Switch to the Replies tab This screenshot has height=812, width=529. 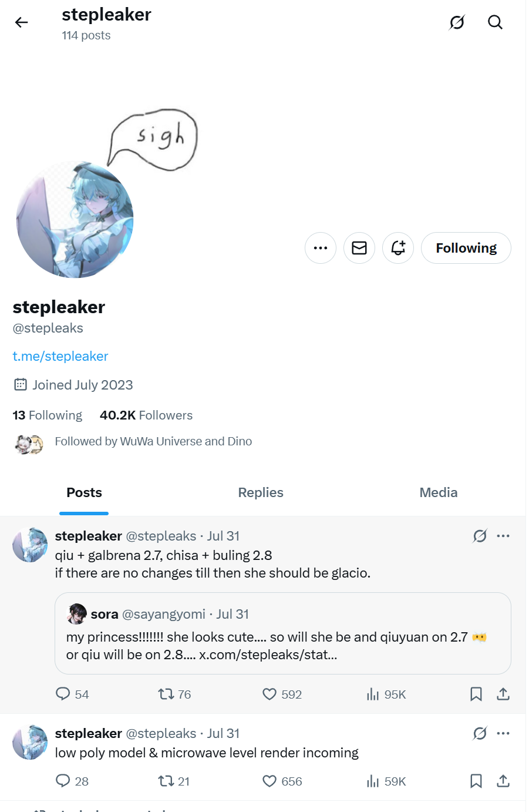click(x=261, y=492)
